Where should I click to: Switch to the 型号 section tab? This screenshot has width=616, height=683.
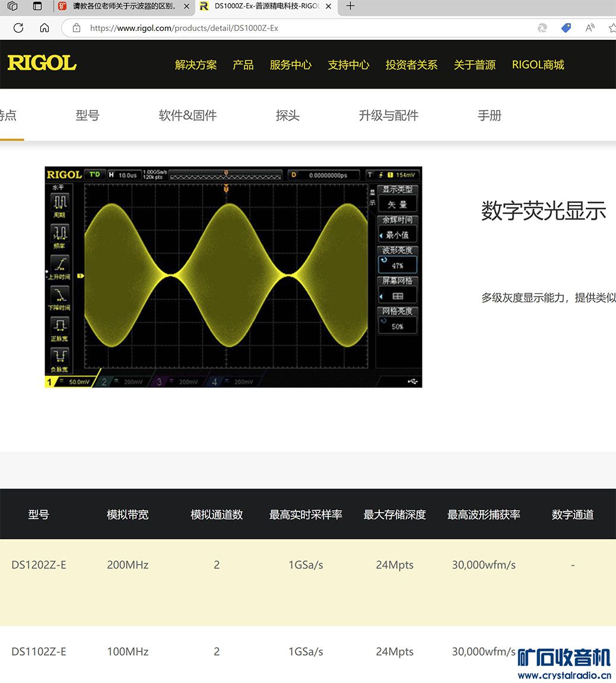(87, 115)
